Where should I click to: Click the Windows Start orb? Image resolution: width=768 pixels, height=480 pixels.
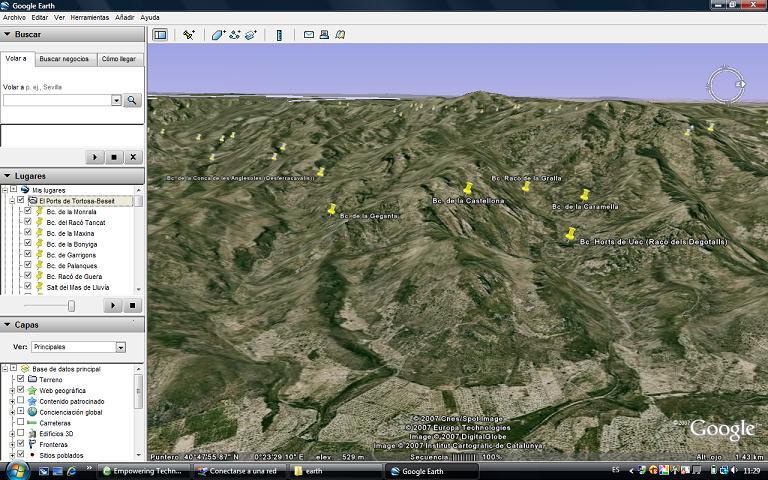17,471
